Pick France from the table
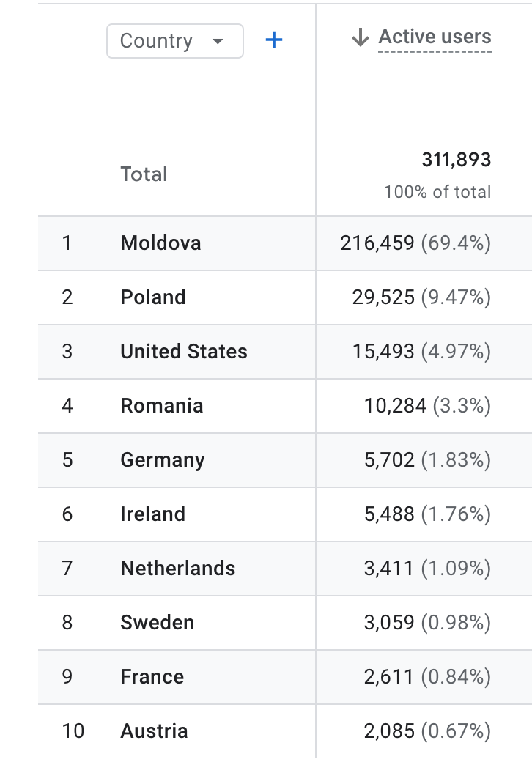The width and height of the screenshot is (532, 784). coord(152,677)
